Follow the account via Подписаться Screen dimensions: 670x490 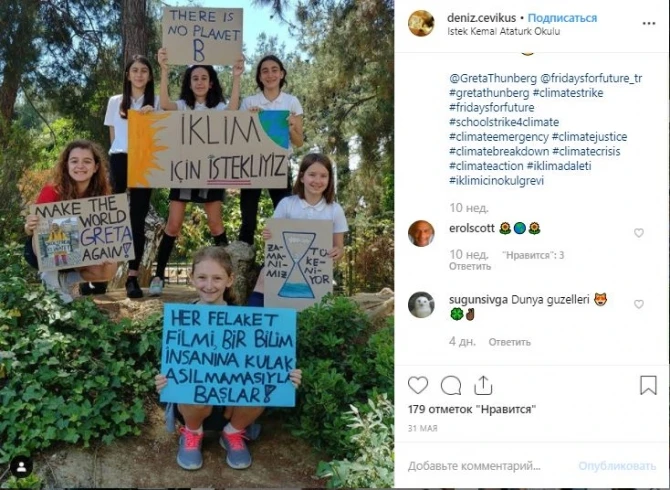[x=562, y=18]
